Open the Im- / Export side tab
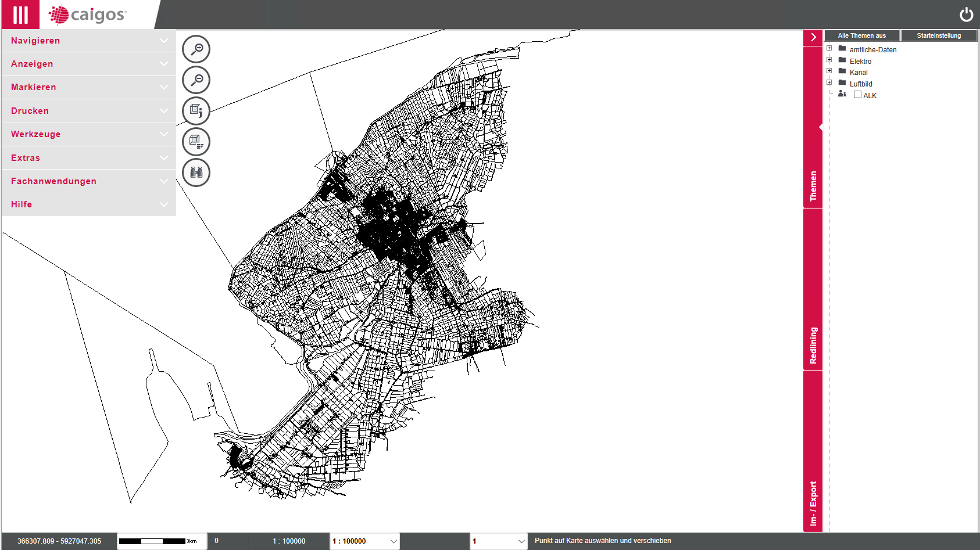The width and height of the screenshot is (980, 550). (813, 503)
